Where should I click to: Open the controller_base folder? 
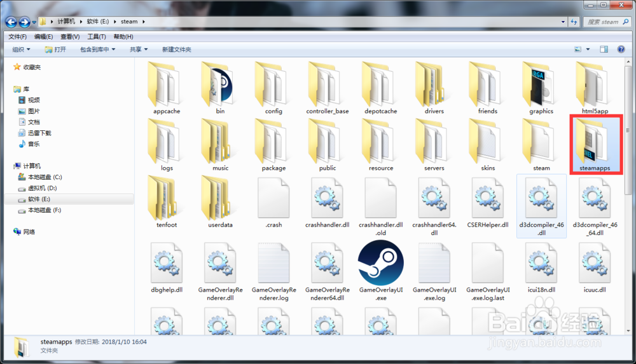tap(328, 88)
